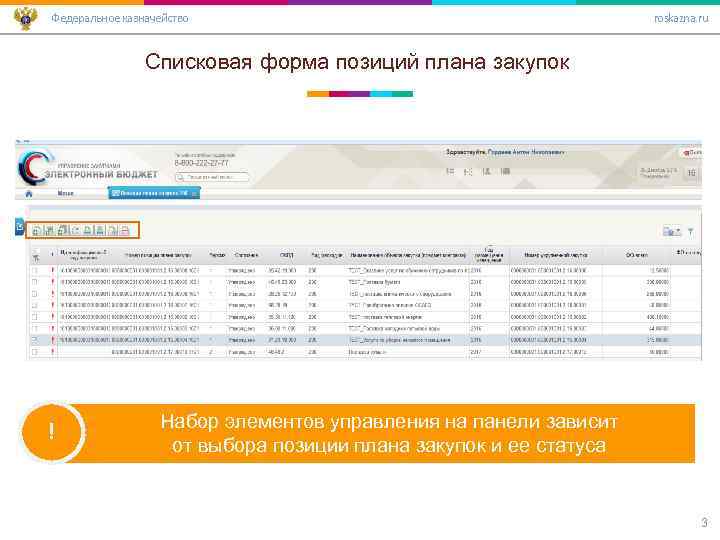Click the second of four header icons
Viewport: 720px width, 540px height.
pyautogui.click(x=468, y=171)
